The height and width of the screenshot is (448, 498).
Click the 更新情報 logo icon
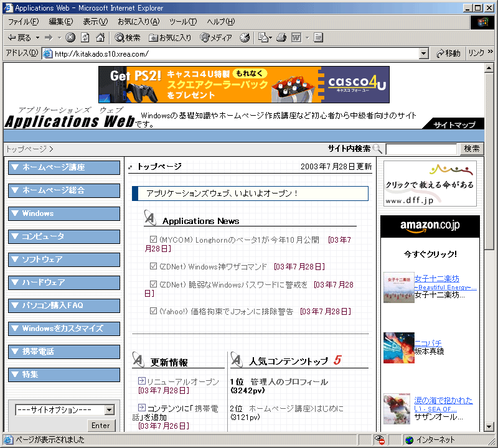138,360
